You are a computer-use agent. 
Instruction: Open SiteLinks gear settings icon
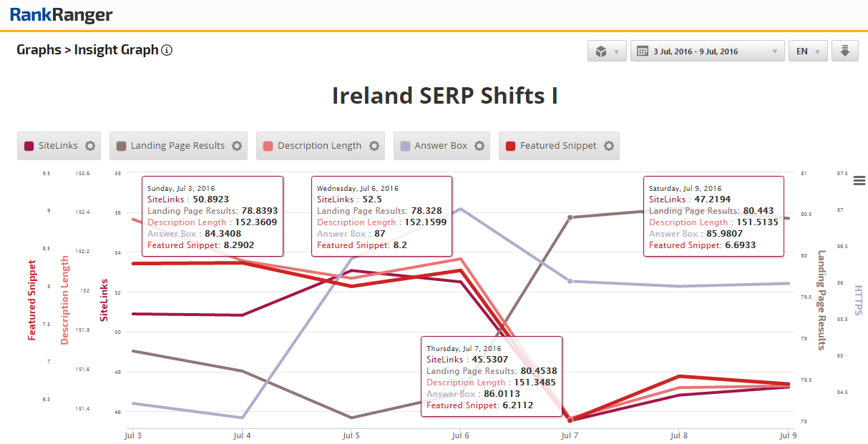pos(90,146)
